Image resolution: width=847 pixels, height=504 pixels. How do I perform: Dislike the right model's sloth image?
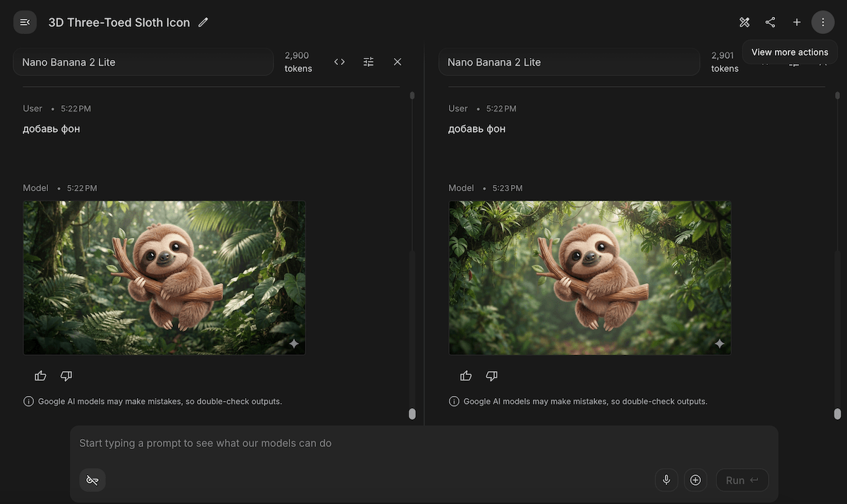click(x=492, y=376)
